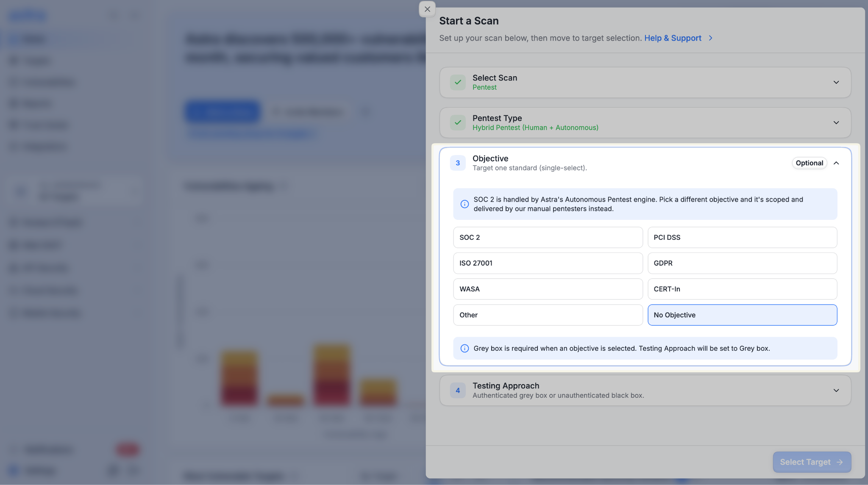Select the Other objective
This screenshot has height=485, width=868.
click(x=548, y=315)
